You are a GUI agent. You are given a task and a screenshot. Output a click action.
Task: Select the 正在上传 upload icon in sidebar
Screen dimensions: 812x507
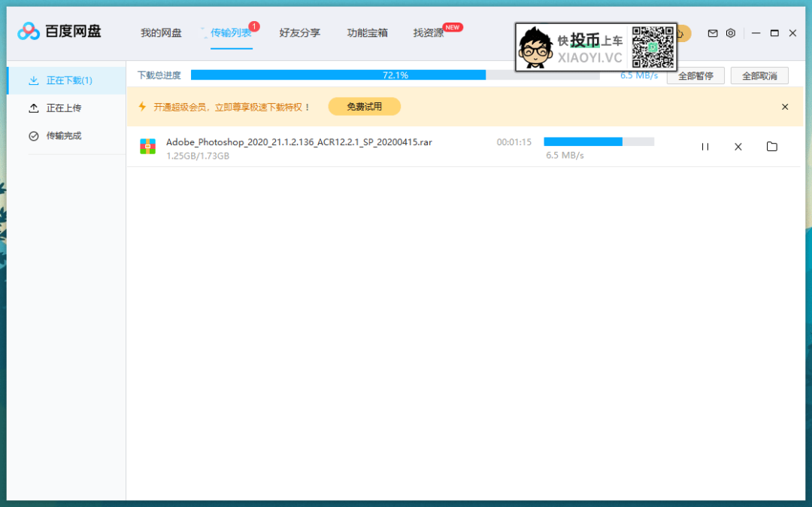pos(35,108)
